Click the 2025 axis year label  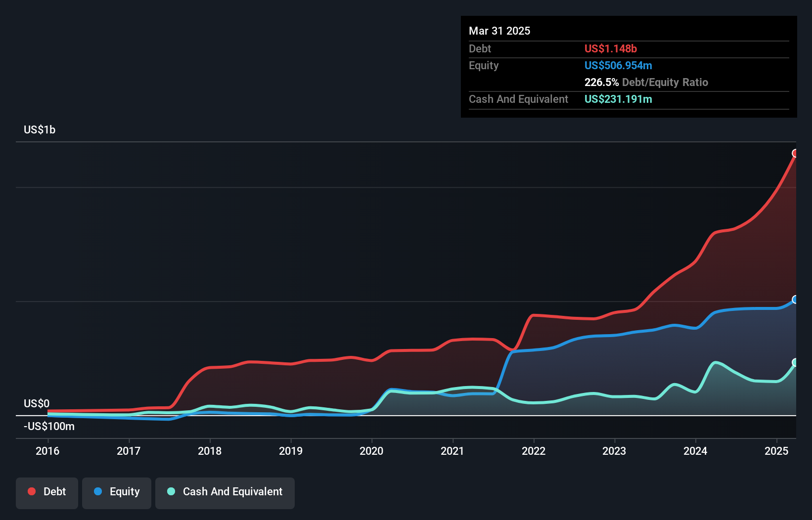(x=777, y=451)
